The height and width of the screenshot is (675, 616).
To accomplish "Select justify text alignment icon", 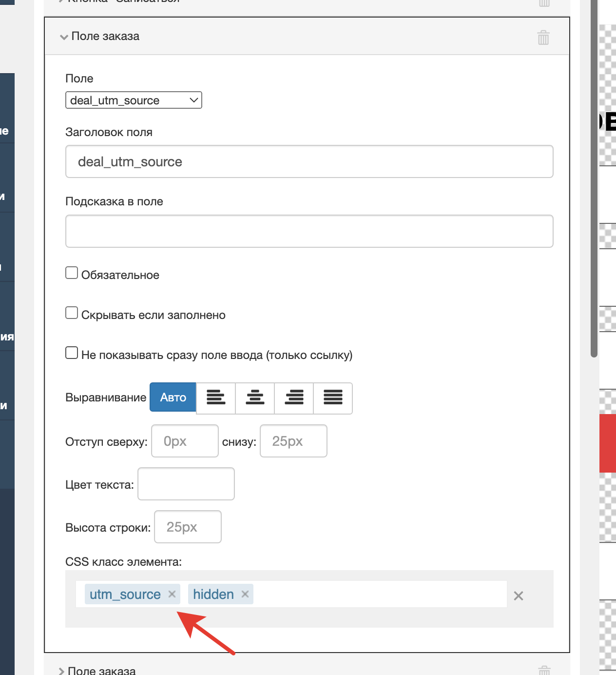I will pyautogui.click(x=333, y=398).
